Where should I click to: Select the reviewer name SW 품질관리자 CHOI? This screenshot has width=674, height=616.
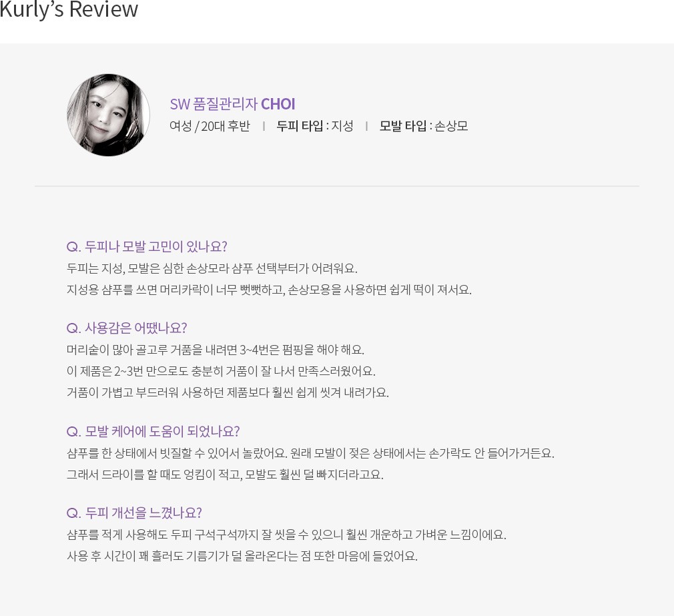pos(232,104)
